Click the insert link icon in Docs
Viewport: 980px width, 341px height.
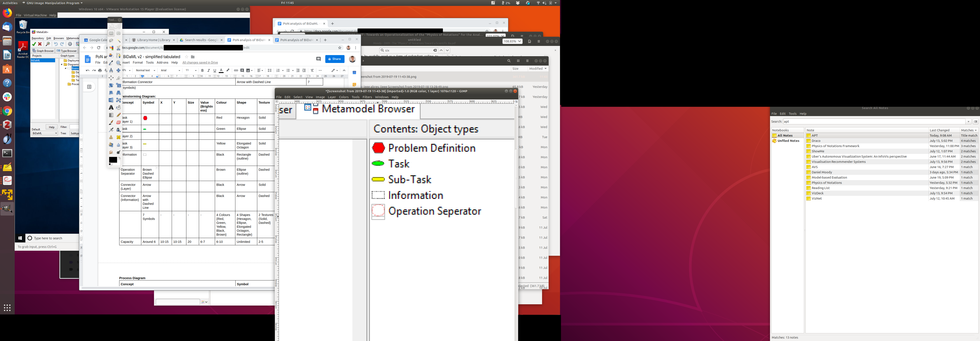(236, 70)
